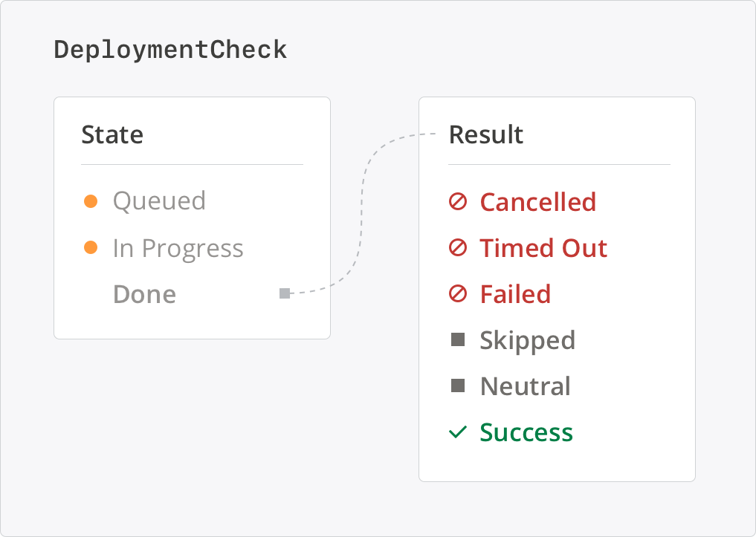This screenshot has width=756, height=537.
Task: Choose the Timed Out result text
Action: click(x=543, y=248)
